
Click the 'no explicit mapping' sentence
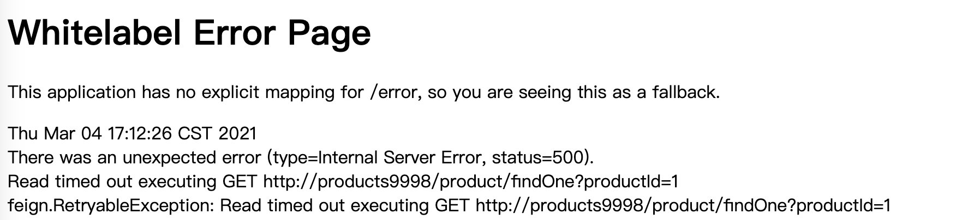point(364,93)
